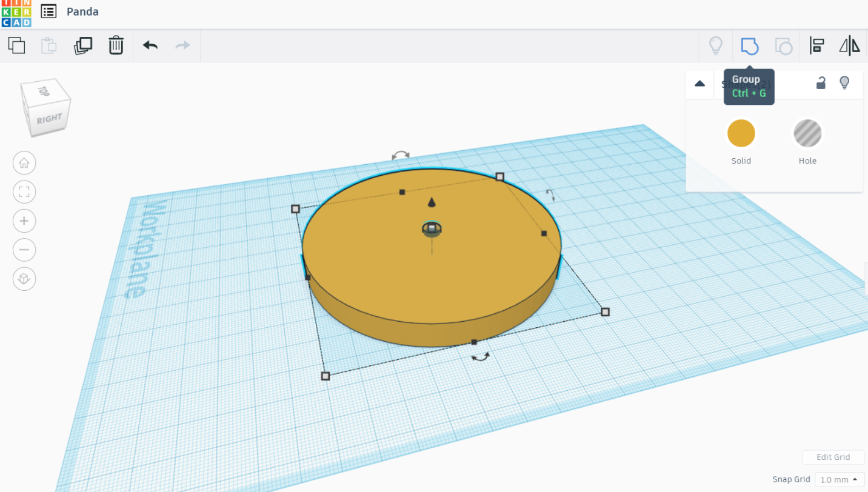
Task: Click the Ungroup shapes icon
Action: [x=784, y=45]
